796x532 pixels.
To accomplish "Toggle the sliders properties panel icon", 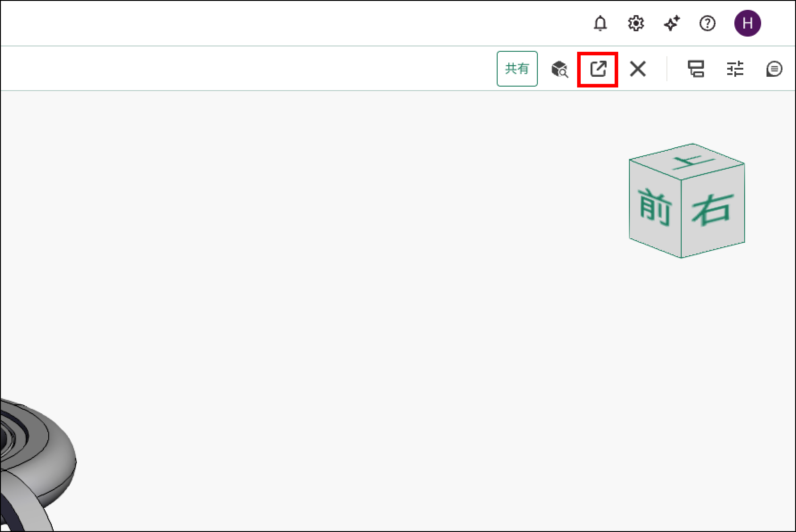I will [735, 69].
